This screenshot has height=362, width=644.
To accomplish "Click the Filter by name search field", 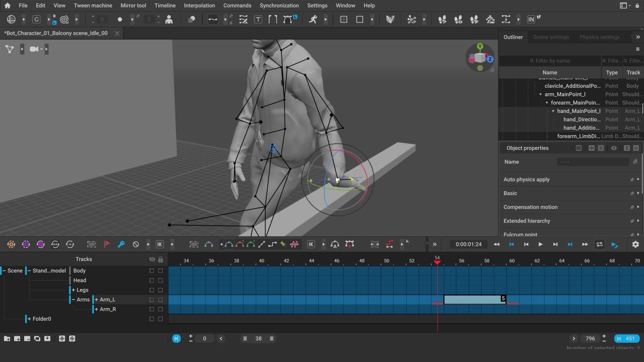I will (x=550, y=61).
